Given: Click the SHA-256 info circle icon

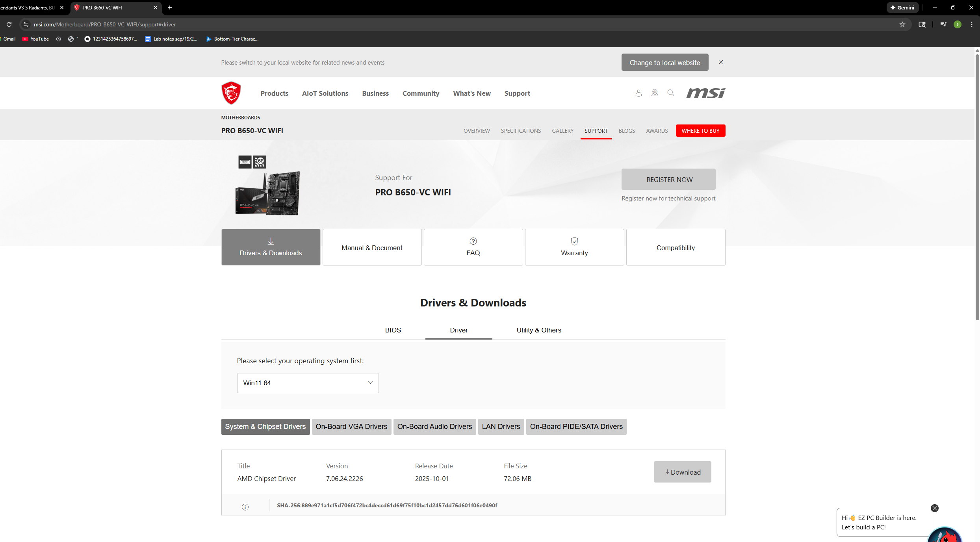Looking at the screenshot, I should coord(245,507).
